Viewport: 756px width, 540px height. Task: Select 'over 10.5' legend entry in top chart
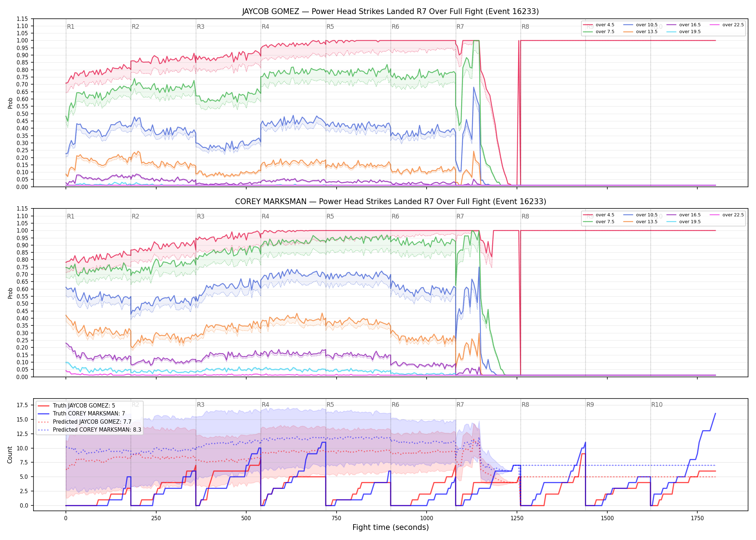coord(640,25)
